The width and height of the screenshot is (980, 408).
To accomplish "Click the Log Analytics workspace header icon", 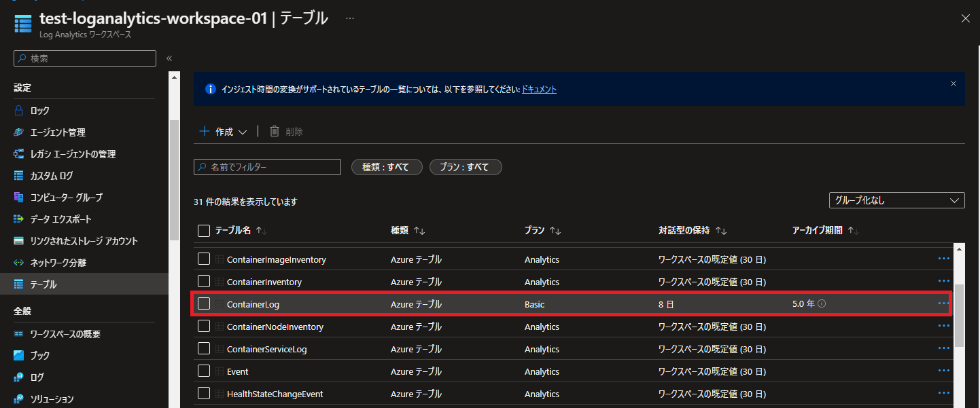I will point(22,22).
